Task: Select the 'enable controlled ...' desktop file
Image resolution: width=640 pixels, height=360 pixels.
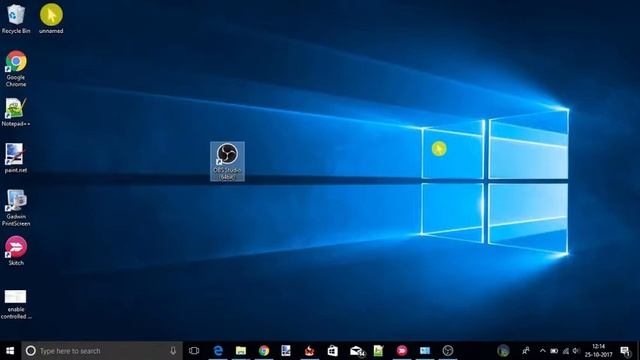Action: point(16,304)
